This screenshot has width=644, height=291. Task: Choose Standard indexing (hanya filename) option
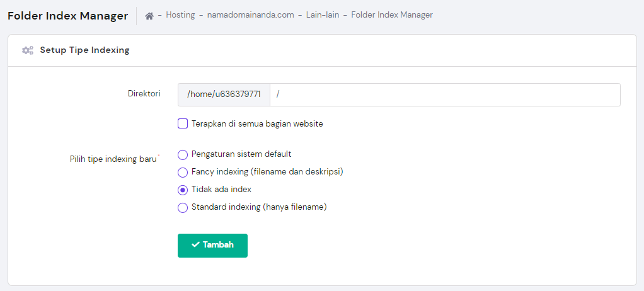tap(183, 208)
